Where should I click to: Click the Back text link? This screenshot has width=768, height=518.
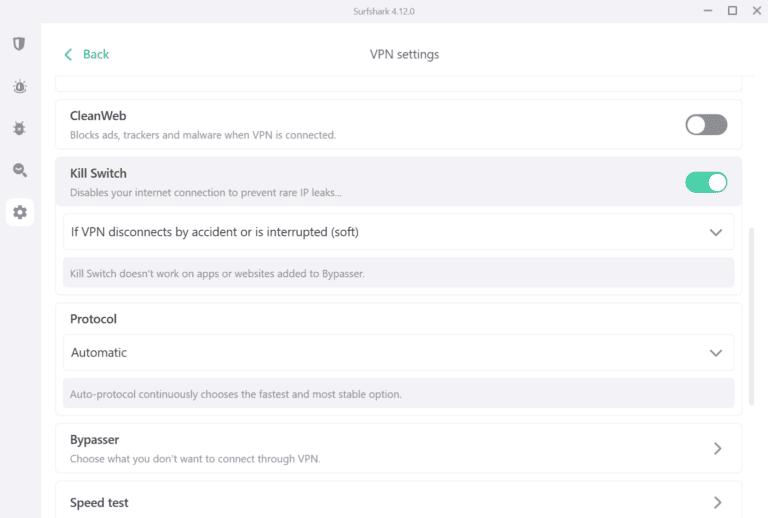click(96, 54)
